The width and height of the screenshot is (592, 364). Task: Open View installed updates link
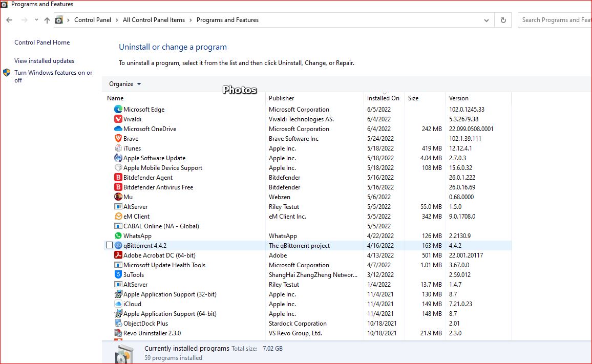(x=44, y=61)
